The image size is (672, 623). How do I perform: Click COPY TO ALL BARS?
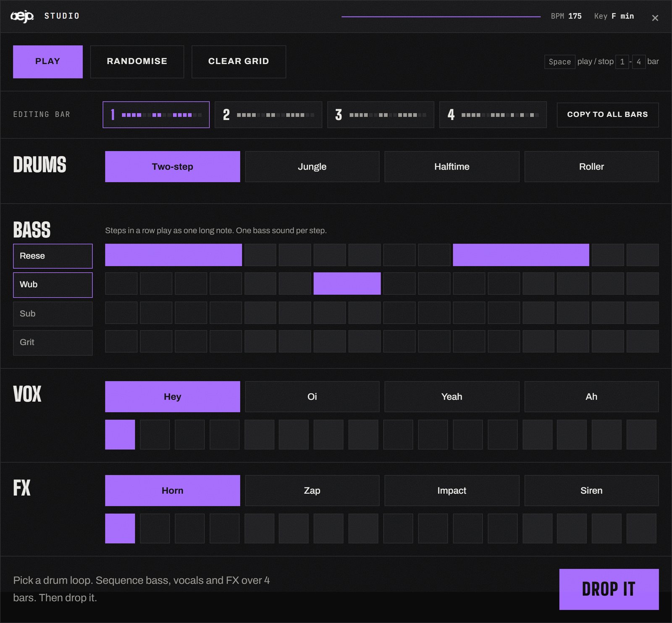tap(607, 115)
